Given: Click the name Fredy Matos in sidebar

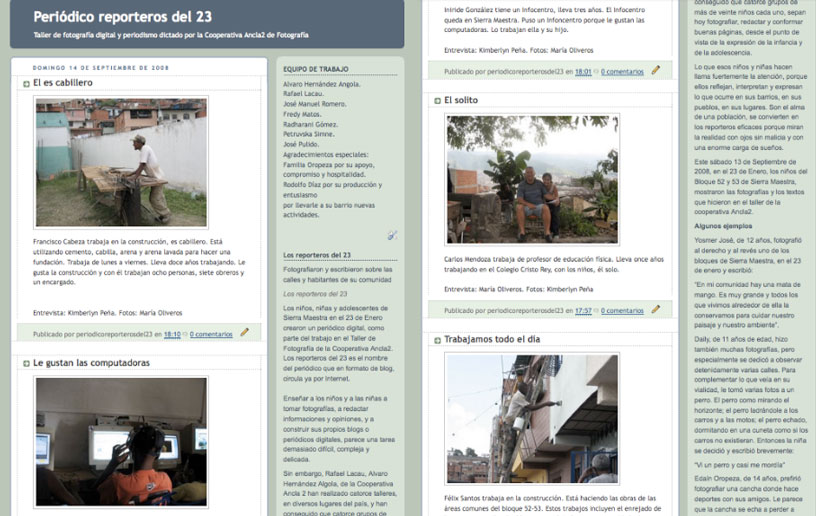Looking at the screenshot, I should tap(302, 114).
